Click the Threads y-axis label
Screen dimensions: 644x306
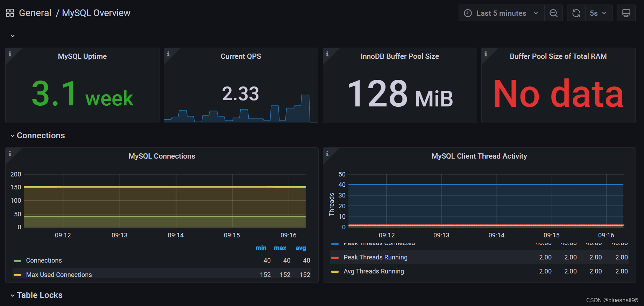pyautogui.click(x=332, y=204)
